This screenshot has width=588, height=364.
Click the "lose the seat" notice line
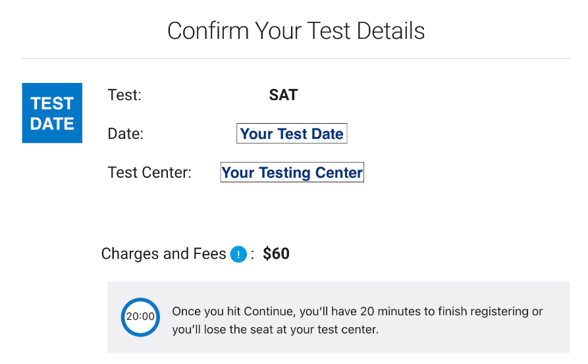pyautogui.click(x=275, y=330)
